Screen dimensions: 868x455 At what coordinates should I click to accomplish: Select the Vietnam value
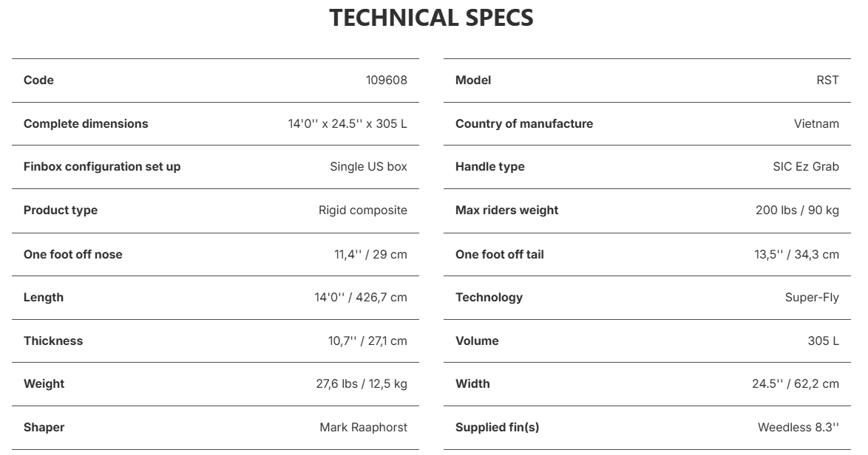(x=816, y=124)
